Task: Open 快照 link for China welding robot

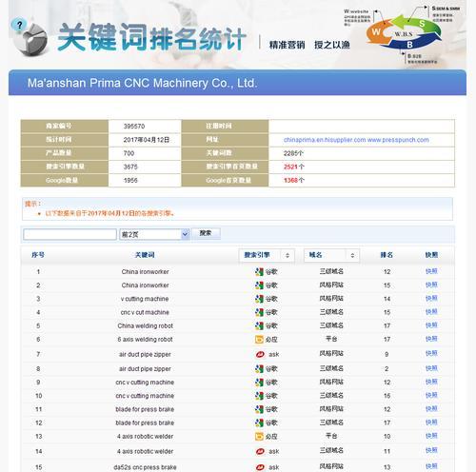Action: pyautogui.click(x=431, y=325)
